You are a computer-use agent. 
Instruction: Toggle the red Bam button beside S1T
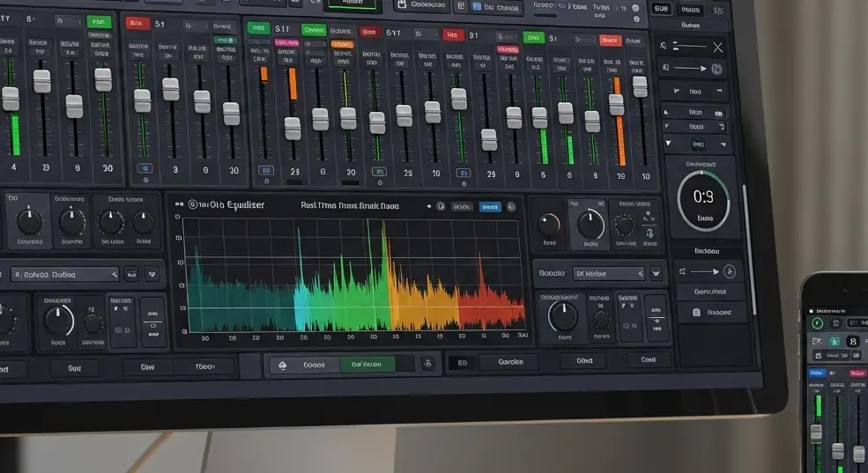point(369,32)
